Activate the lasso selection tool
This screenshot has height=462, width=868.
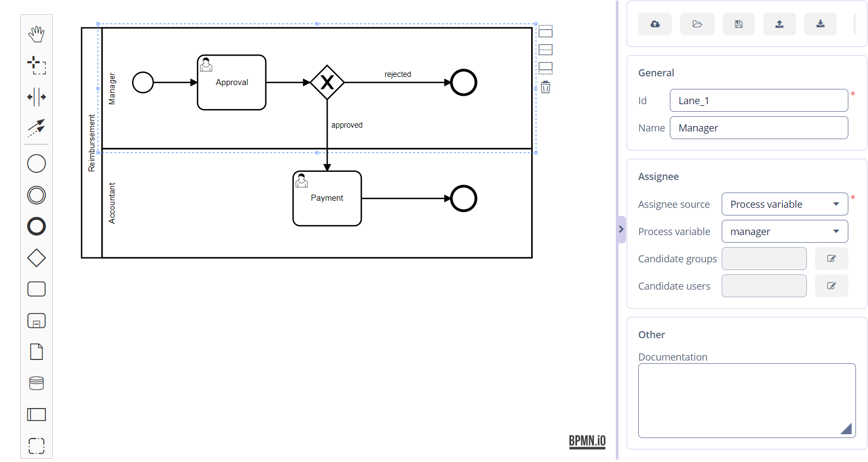click(x=37, y=65)
